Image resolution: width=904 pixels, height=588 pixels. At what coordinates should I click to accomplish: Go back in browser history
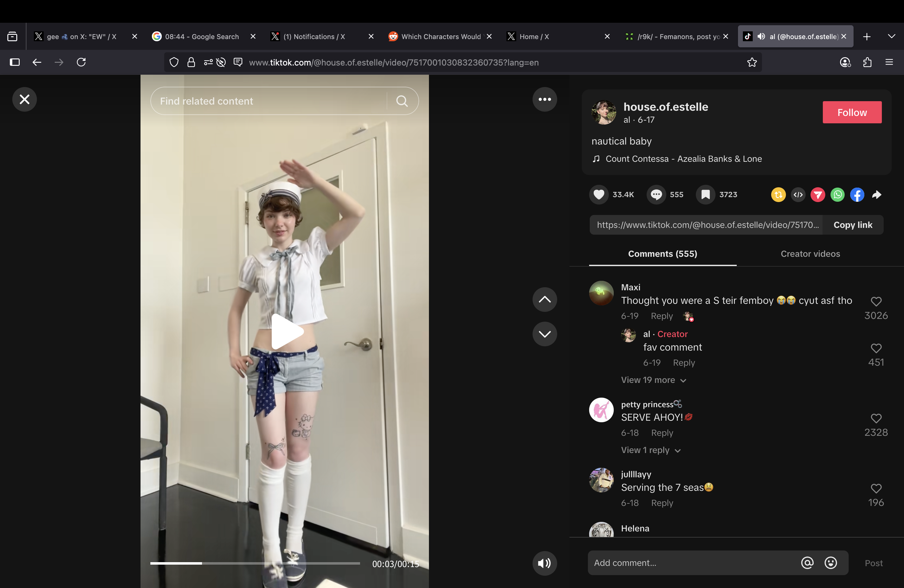click(37, 62)
